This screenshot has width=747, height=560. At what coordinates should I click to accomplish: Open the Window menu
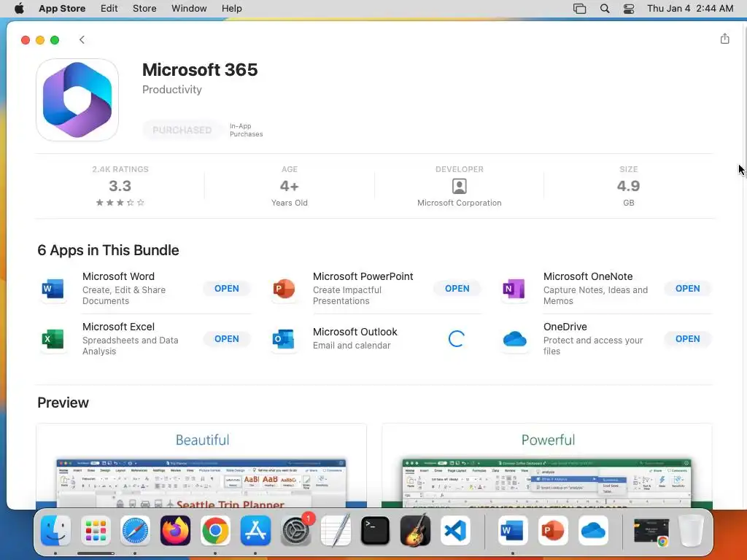pos(189,9)
